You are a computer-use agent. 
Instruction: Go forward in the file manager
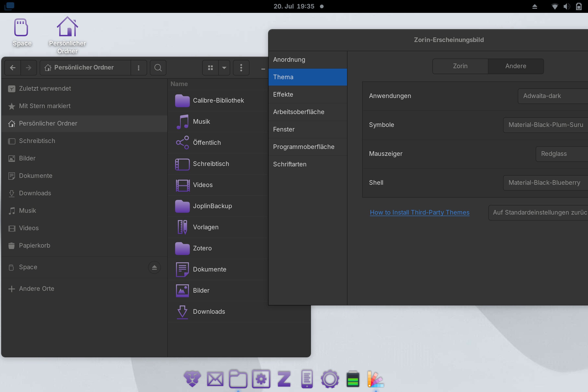[29, 67]
